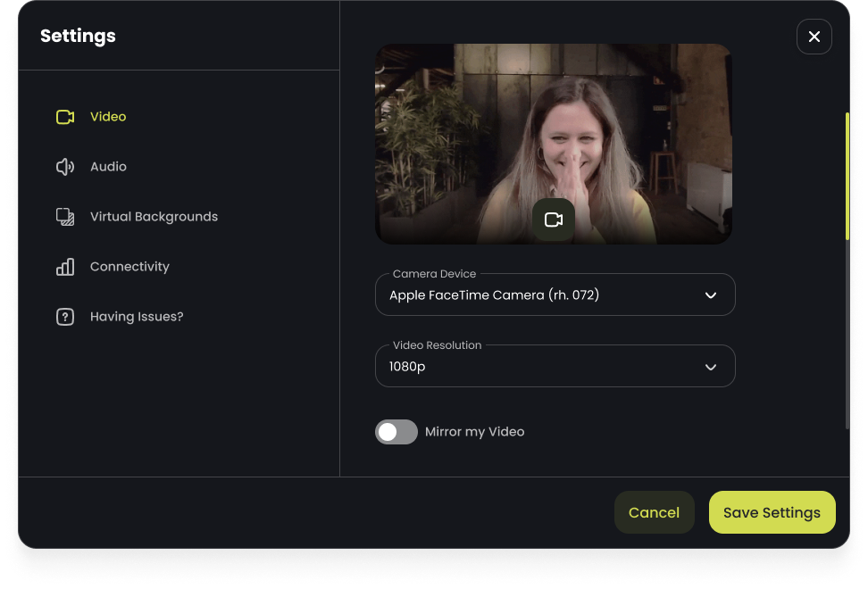Click the Video camera icon in sidebar
Screen dimensions: 868x589
coord(65,117)
